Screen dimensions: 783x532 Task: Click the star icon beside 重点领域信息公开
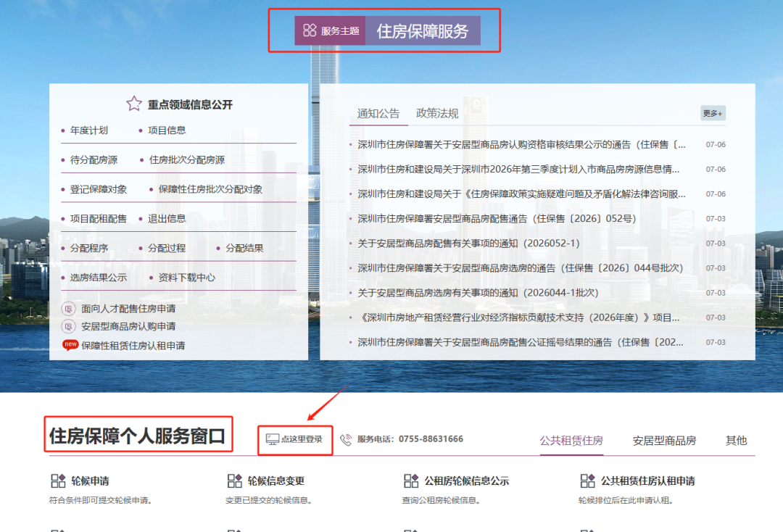(134, 104)
